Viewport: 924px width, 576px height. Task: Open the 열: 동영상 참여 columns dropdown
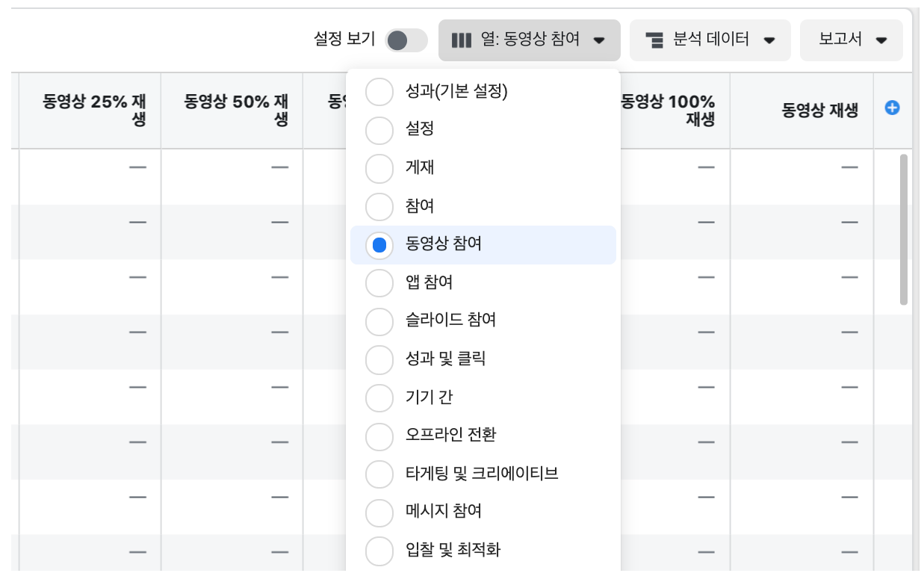click(x=530, y=40)
